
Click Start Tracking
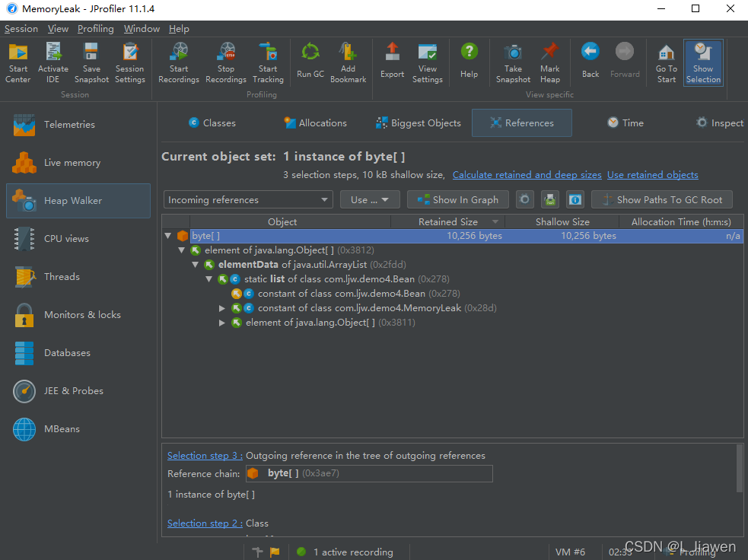(268, 63)
